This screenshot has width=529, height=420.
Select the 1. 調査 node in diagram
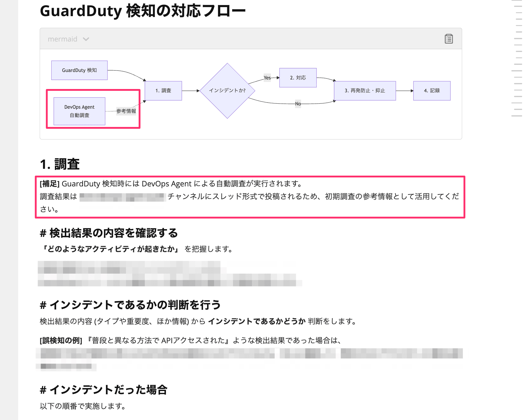click(163, 91)
